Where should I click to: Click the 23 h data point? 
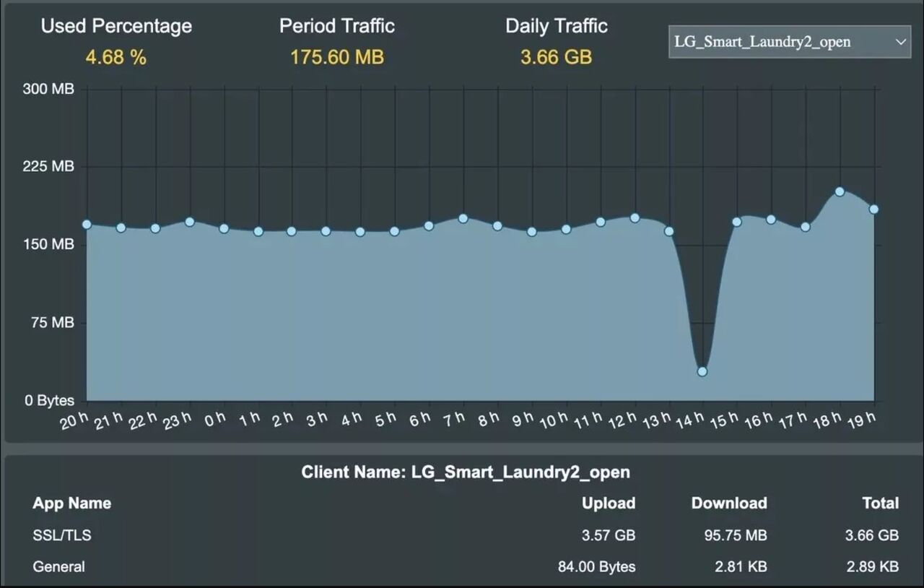click(190, 222)
